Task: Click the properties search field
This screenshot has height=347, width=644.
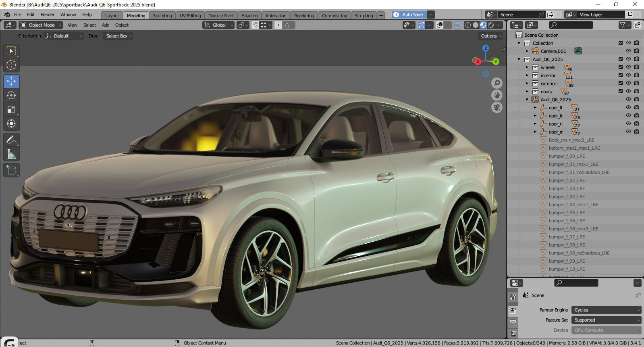Action: [576, 283]
